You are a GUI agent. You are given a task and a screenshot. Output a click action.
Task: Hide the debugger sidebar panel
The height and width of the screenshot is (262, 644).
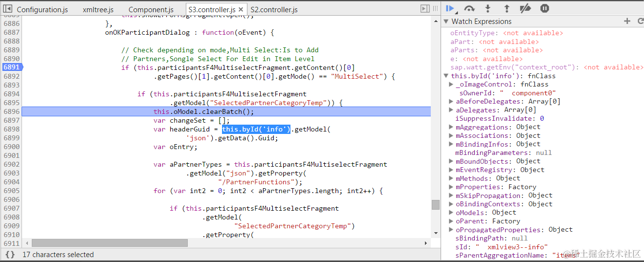425,9
